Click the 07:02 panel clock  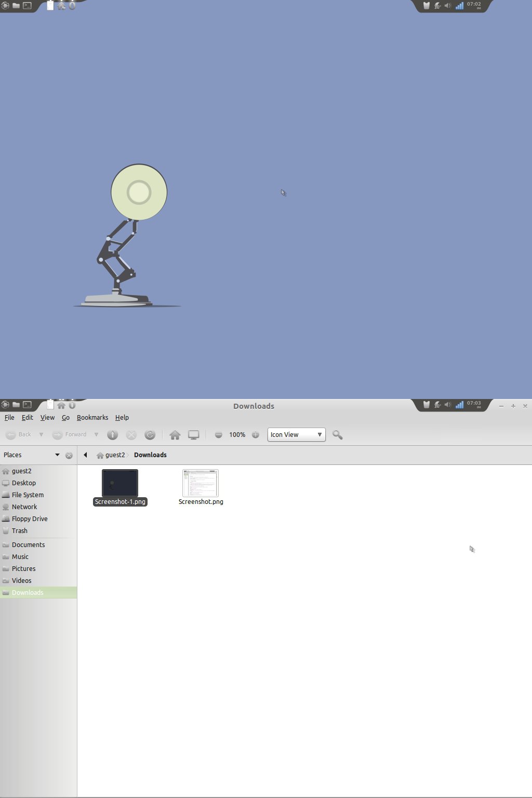pyautogui.click(x=474, y=5)
